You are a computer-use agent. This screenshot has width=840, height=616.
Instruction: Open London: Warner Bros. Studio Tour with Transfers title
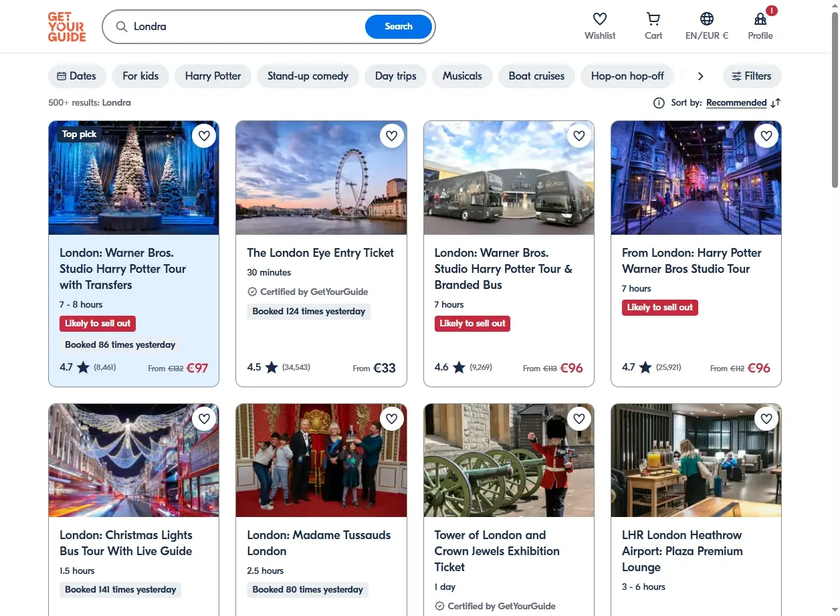pos(123,269)
